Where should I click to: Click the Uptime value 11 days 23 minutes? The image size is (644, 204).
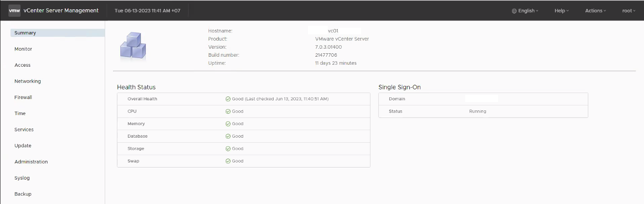[336, 63]
